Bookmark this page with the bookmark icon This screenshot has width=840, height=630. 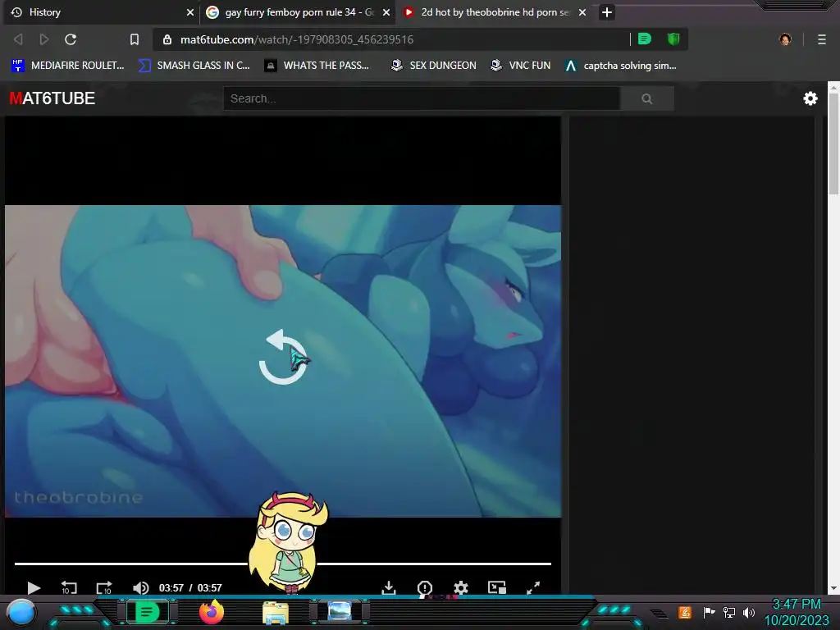pyautogui.click(x=135, y=39)
